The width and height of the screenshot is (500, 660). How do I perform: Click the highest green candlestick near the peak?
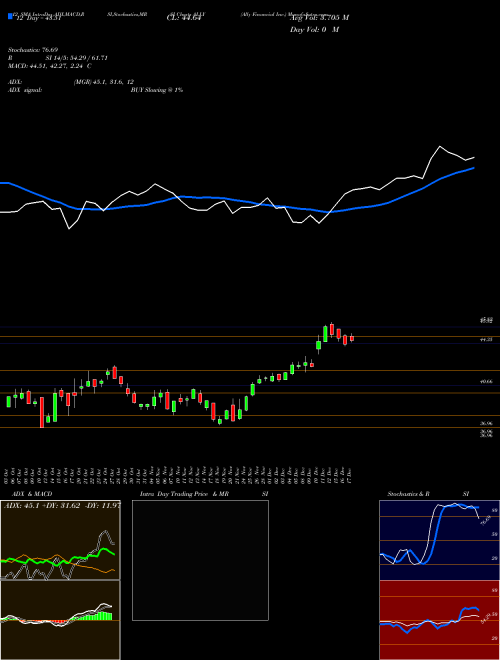point(325,333)
